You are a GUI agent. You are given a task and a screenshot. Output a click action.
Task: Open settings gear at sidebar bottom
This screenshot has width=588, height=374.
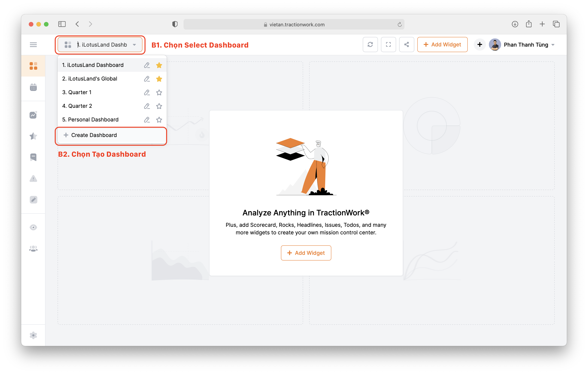(x=33, y=335)
